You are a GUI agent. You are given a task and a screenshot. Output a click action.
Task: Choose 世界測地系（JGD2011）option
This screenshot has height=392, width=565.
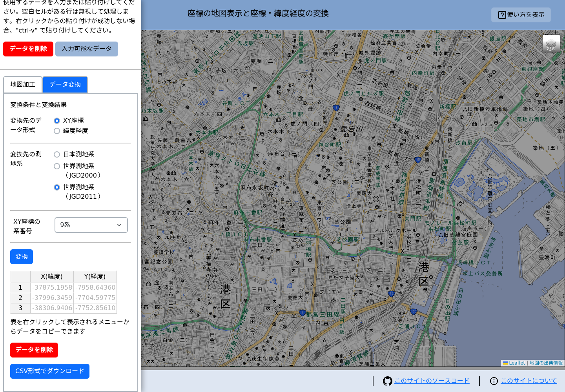pyautogui.click(x=57, y=187)
